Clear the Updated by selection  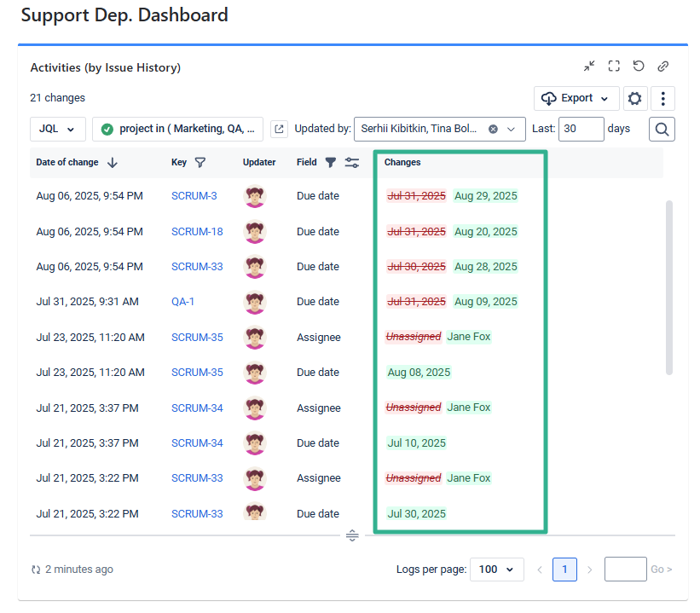tap(493, 130)
